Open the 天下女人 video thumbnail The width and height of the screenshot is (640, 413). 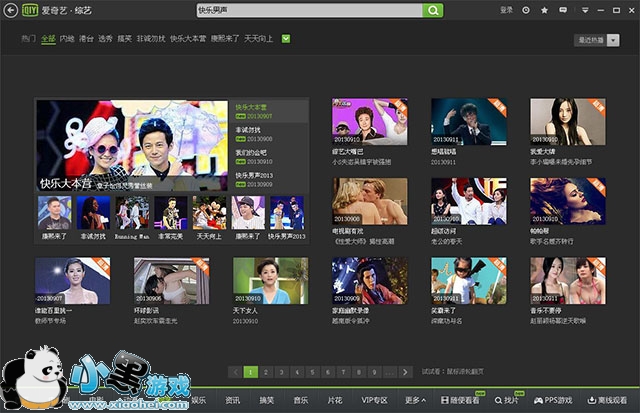pos(271,280)
